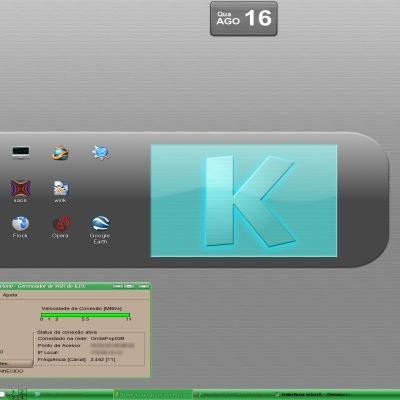Switch to virtual desktop 2 in the pager
The width and height of the screenshot is (400, 400).
(22, 392)
